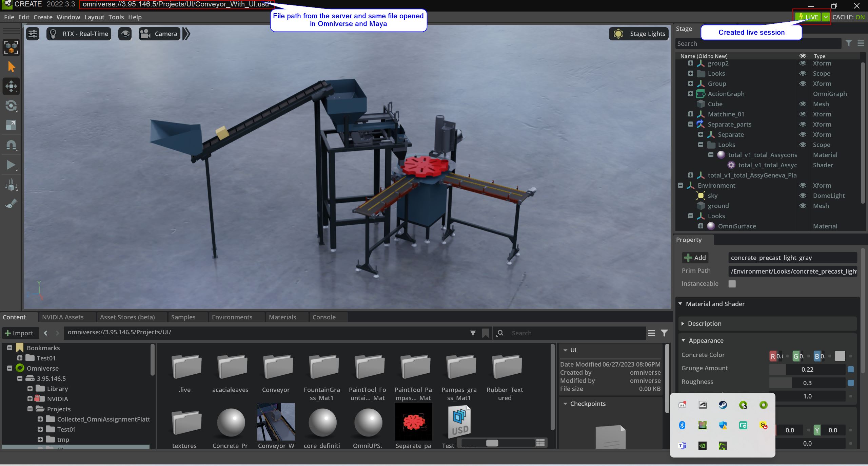Activate the Move tool in left toolbar

11,86
